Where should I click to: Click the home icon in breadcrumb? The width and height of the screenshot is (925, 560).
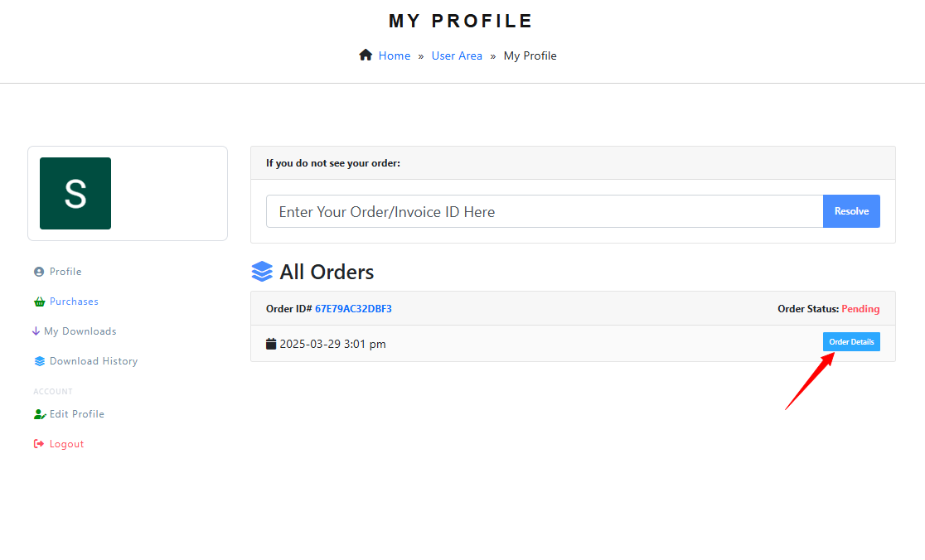[x=366, y=56]
